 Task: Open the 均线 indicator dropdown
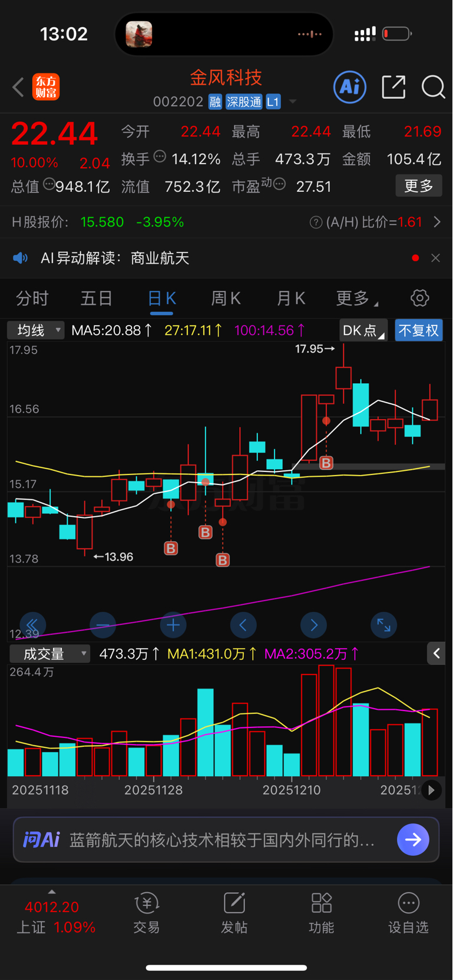tap(35, 330)
